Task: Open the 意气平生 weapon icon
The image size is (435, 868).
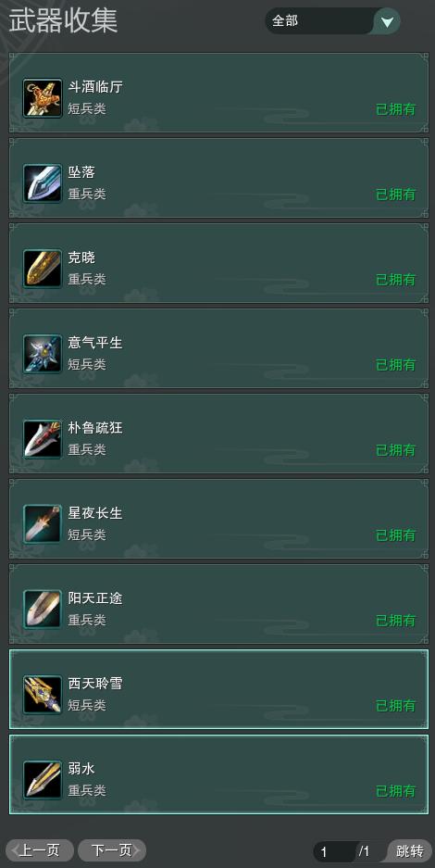Action: pyautogui.click(x=43, y=354)
